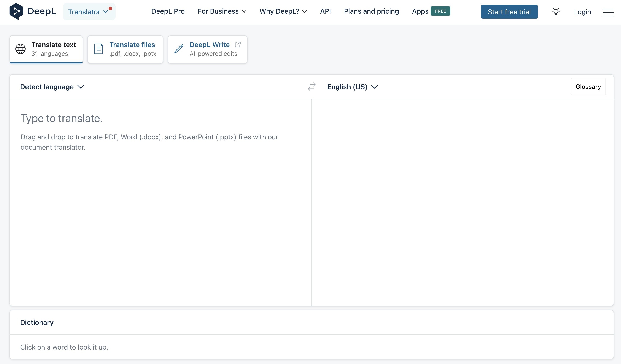621x364 pixels.
Task: Click the Login link
Action: pos(582,12)
